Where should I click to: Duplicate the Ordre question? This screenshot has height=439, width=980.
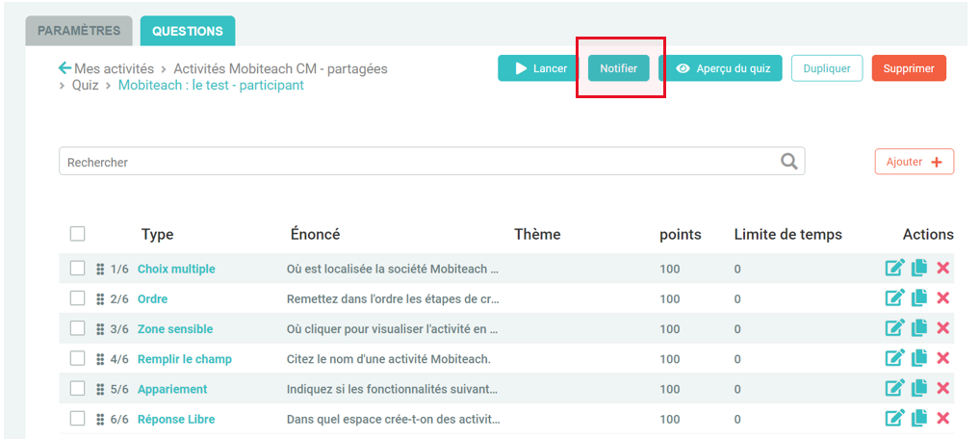point(919,298)
